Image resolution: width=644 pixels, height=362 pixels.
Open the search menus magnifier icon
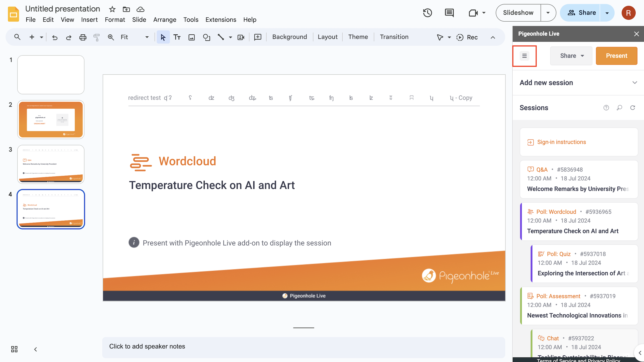(17, 37)
